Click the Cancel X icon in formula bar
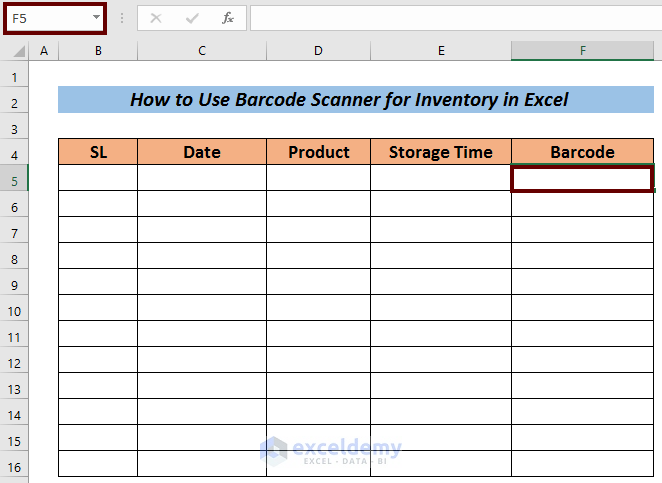 [x=156, y=18]
